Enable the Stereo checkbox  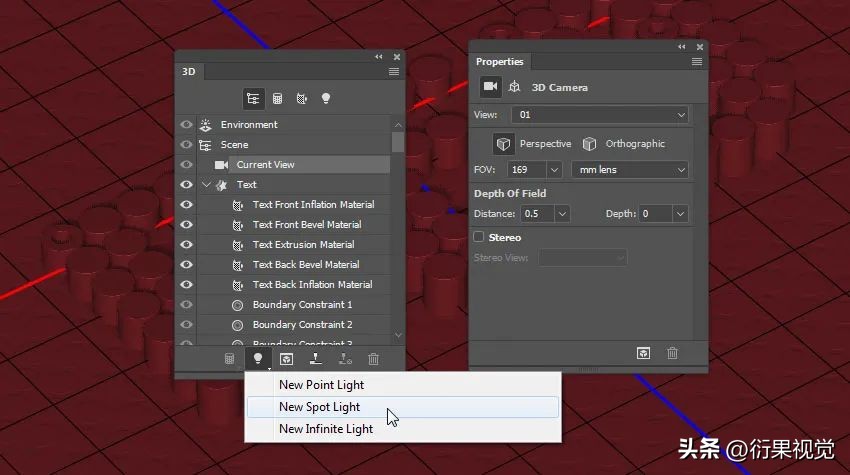(x=479, y=237)
